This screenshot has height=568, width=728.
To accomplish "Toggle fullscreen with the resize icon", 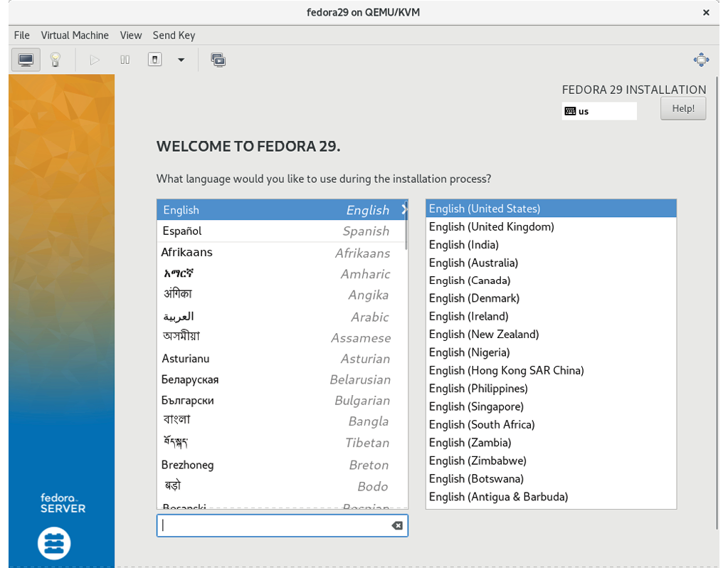I will tap(700, 60).
